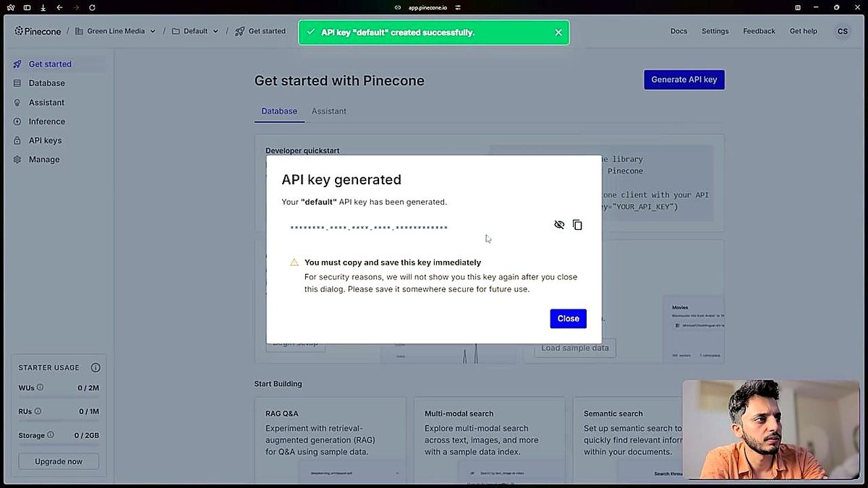Click the browser split view icon
The height and width of the screenshot is (488, 868).
(x=798, y=7)
